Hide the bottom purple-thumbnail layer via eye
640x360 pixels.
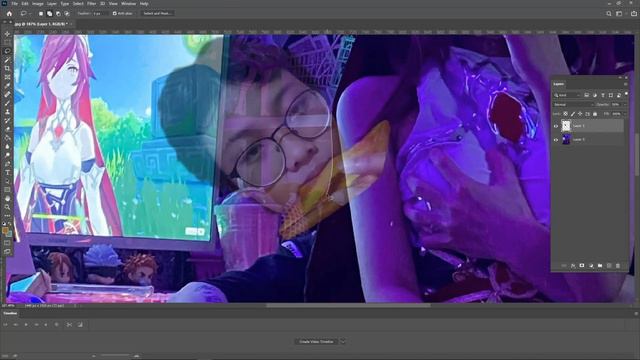556,140
